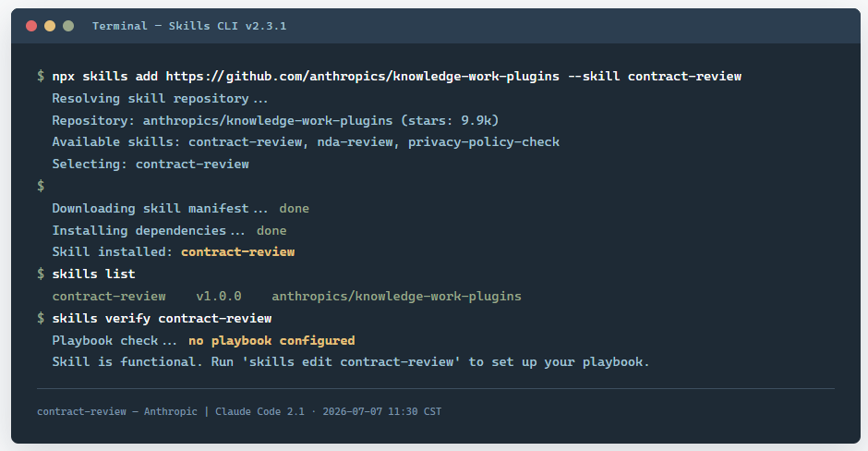Click the 'no playbook configured' warning
The height and width of the screenshot is (451, 868).
tap(271, 341)
